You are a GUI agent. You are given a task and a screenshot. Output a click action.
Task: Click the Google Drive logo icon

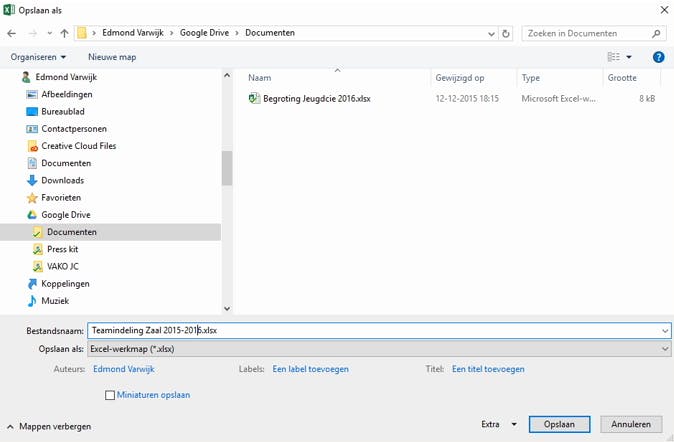coord(32,215)
